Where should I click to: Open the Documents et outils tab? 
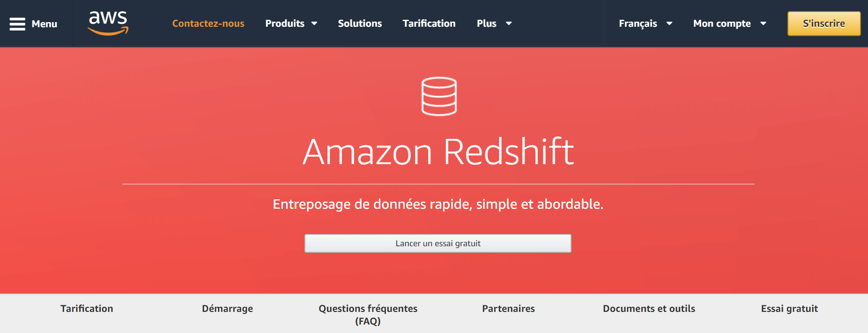click(x=649, y=309)
